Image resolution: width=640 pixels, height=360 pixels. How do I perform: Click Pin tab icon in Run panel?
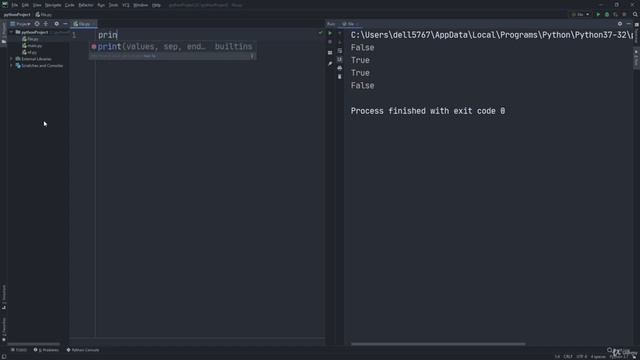point(330,64)
